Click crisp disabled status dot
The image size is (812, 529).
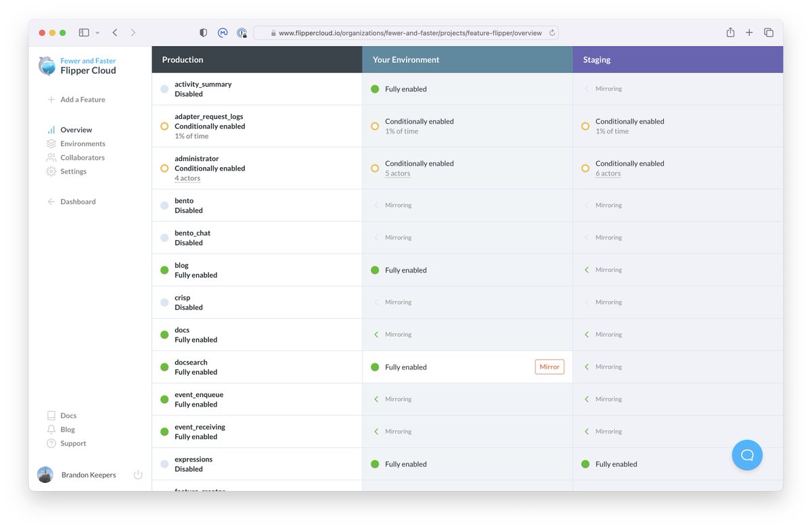click(164, 302)
